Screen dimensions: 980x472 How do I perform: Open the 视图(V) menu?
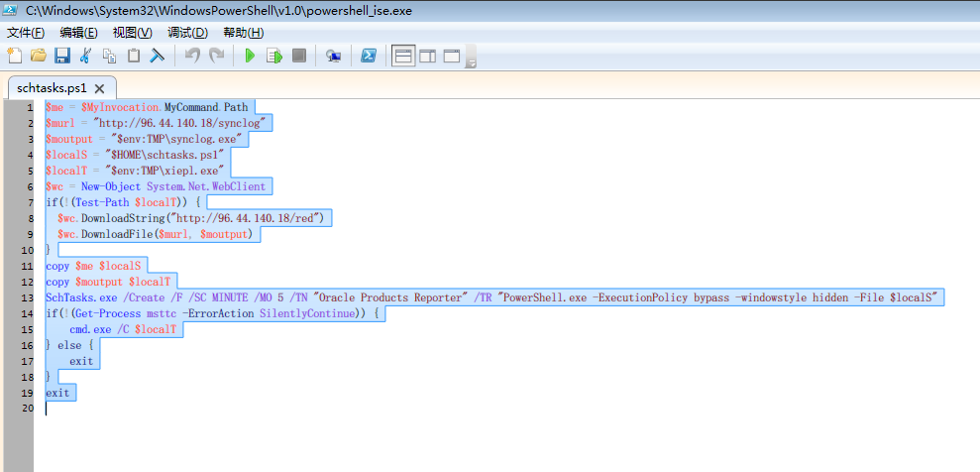point(133,33)
